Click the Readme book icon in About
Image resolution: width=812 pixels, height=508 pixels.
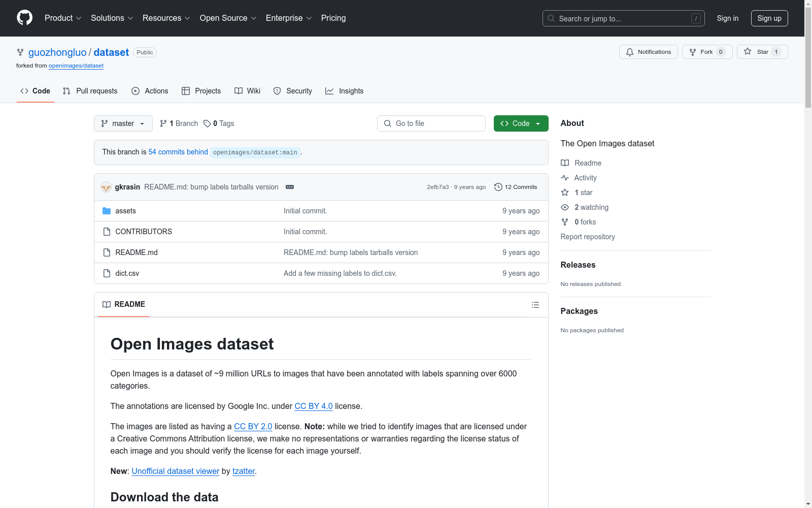point(565,163)
